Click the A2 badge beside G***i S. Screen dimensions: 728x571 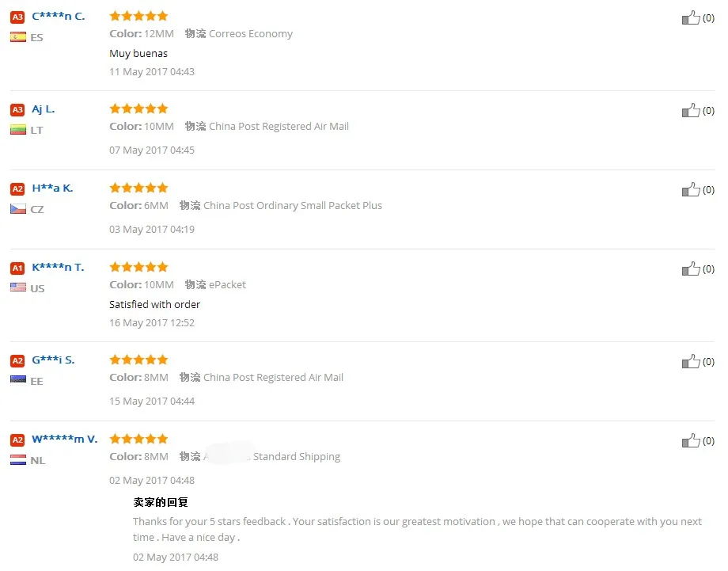click(x=17, y=361)
